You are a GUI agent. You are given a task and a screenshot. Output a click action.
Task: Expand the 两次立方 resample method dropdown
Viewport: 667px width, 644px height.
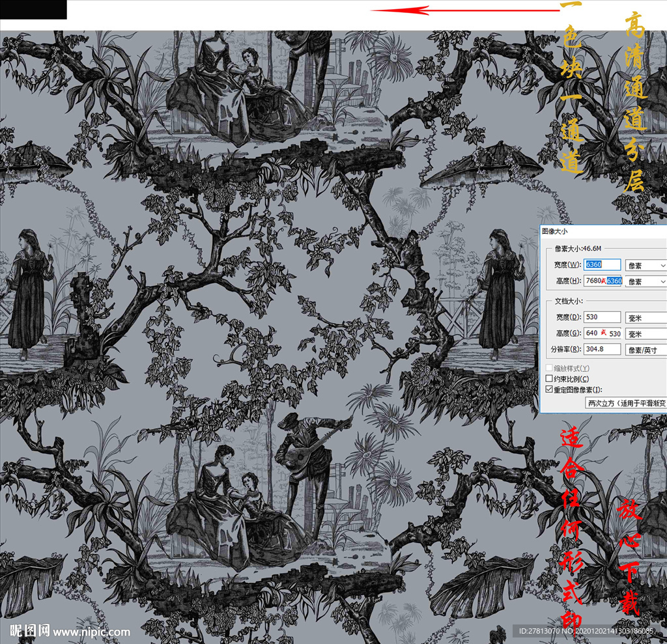coord(625,404)
